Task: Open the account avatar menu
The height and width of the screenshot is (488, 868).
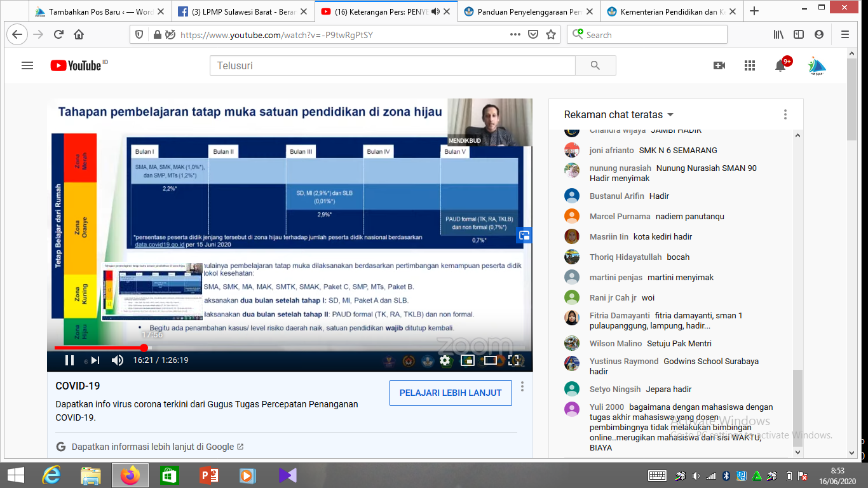Action: [817, 65]
